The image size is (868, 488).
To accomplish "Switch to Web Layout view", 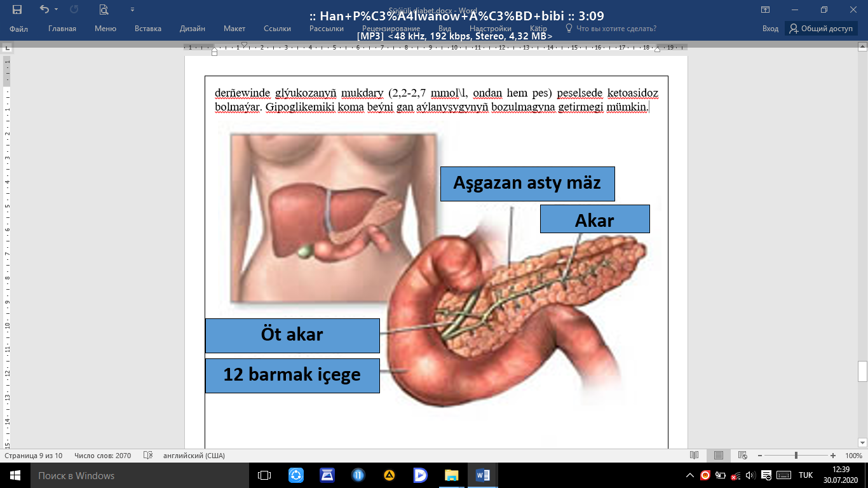I will point(742,456).
